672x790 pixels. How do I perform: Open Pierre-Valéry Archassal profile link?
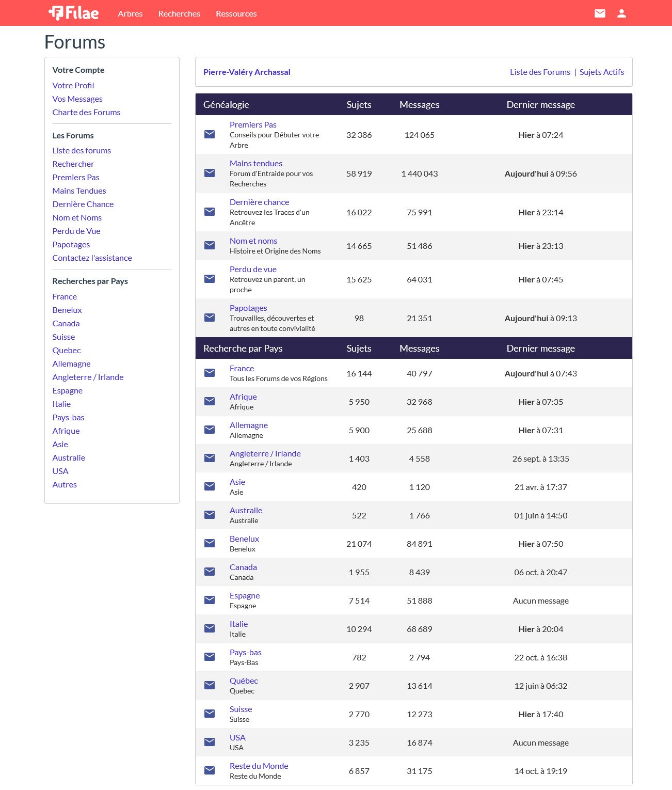247,72
